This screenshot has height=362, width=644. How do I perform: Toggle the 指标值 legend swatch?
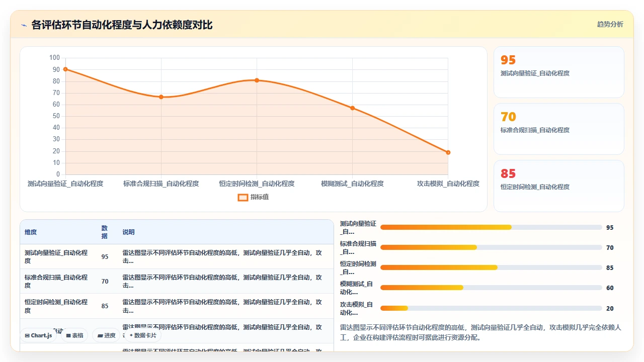243,197
